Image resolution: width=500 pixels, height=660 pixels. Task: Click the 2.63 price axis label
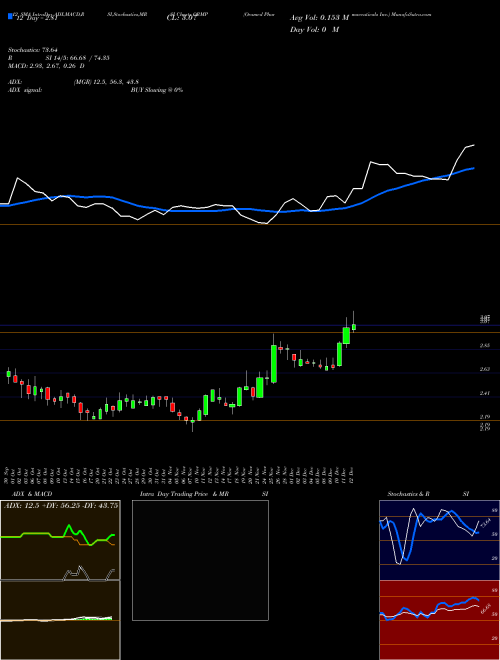[x=485, y=369]
